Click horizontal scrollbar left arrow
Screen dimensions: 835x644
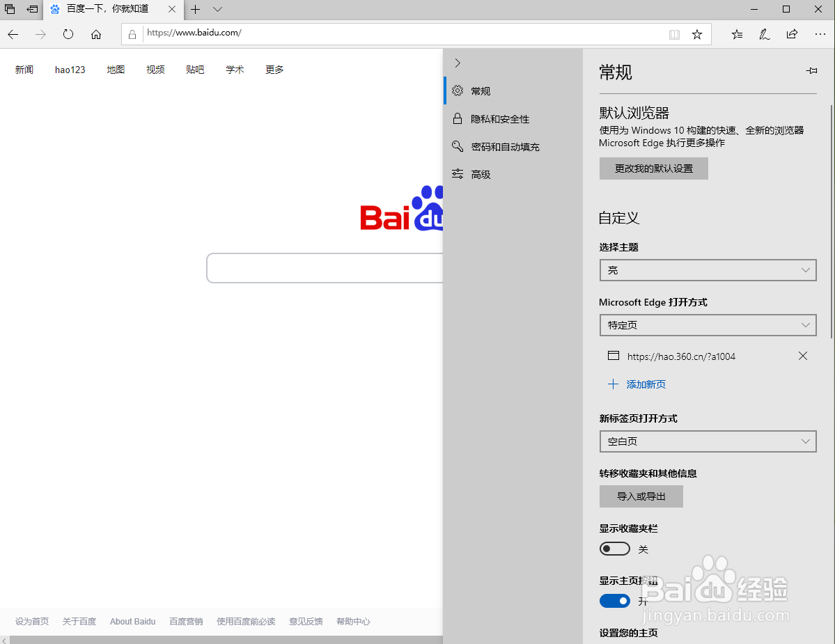pos(5,640)
